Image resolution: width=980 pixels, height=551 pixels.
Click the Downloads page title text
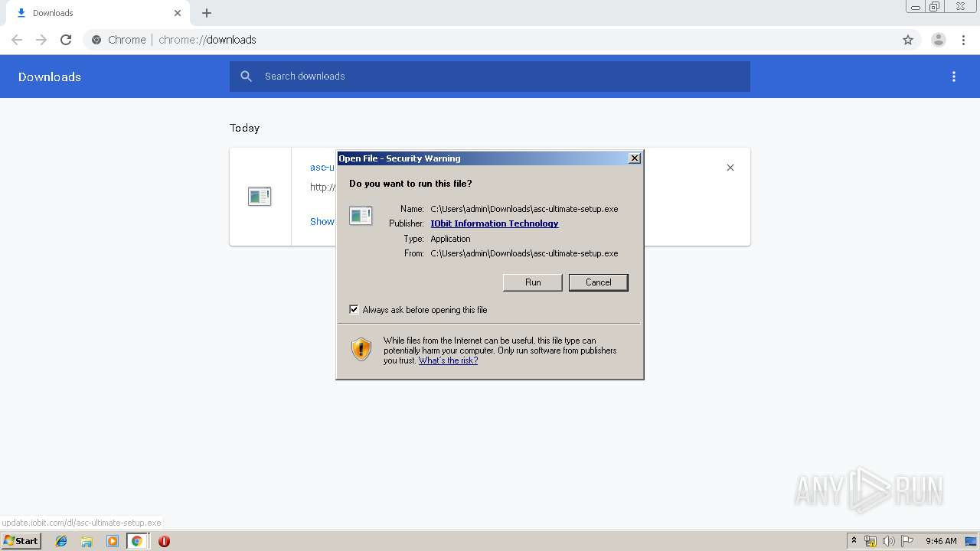tap(50, 77)
